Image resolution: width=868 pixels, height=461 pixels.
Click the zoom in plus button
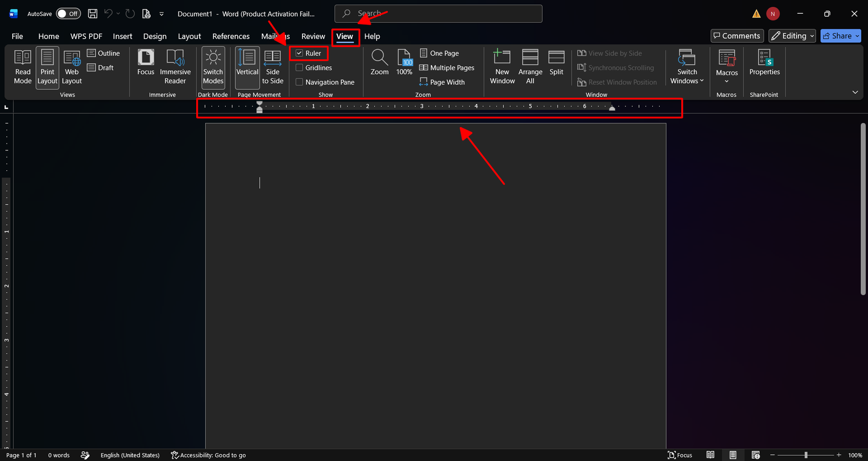pyautogui.click(x=839, y=455)
